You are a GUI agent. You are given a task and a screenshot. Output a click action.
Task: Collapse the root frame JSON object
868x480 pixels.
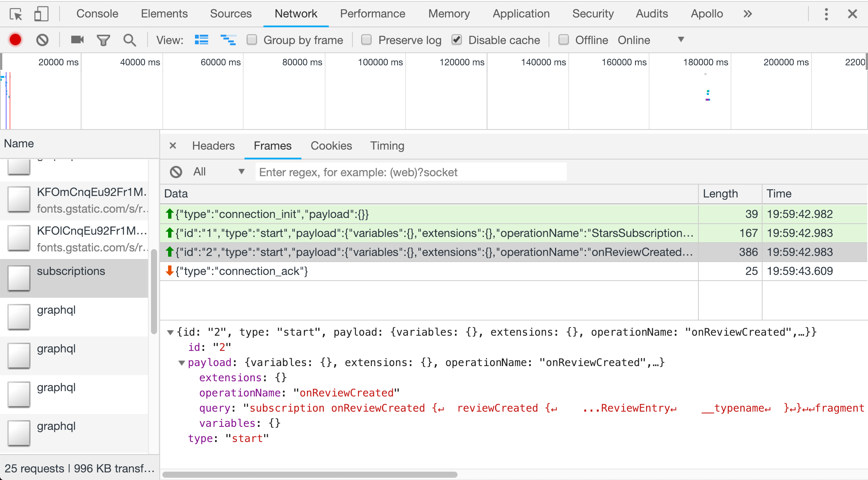(x=170, y=333)
